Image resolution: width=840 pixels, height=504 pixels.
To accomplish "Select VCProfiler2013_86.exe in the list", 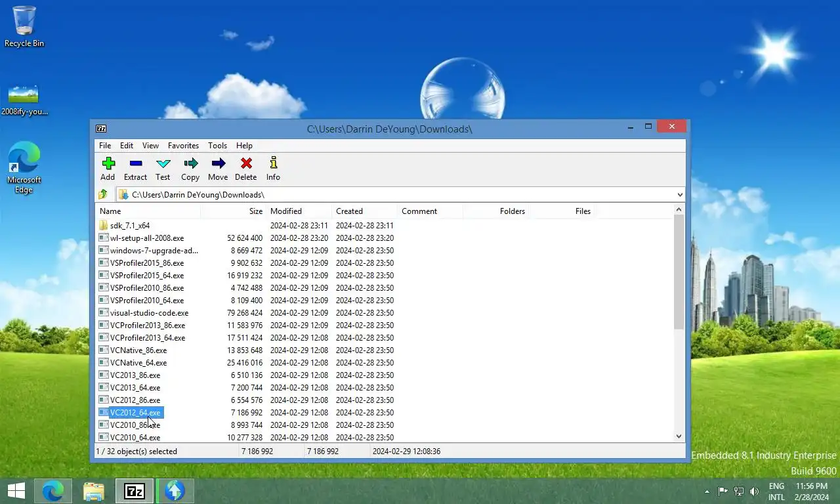I will tap(148, 325).
